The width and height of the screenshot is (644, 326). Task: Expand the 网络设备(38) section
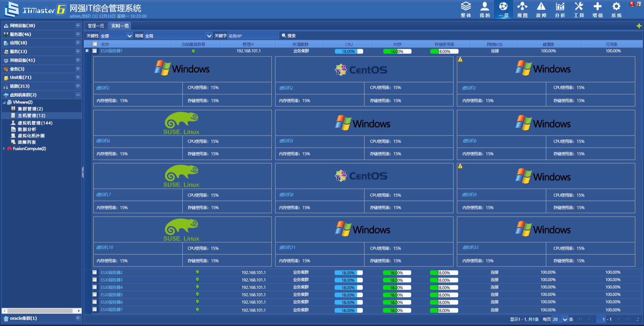pos(78,26)
